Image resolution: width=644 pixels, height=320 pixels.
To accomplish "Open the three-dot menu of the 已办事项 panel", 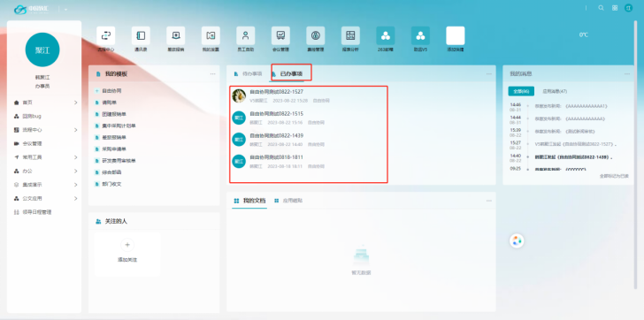I will point(488,74).
